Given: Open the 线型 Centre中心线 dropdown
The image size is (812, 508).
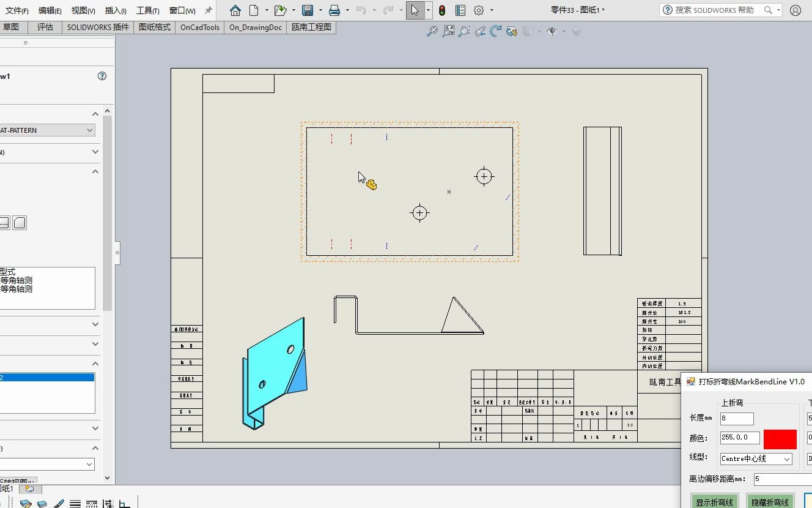Looking at the screenshot, I should coord(756,458).
